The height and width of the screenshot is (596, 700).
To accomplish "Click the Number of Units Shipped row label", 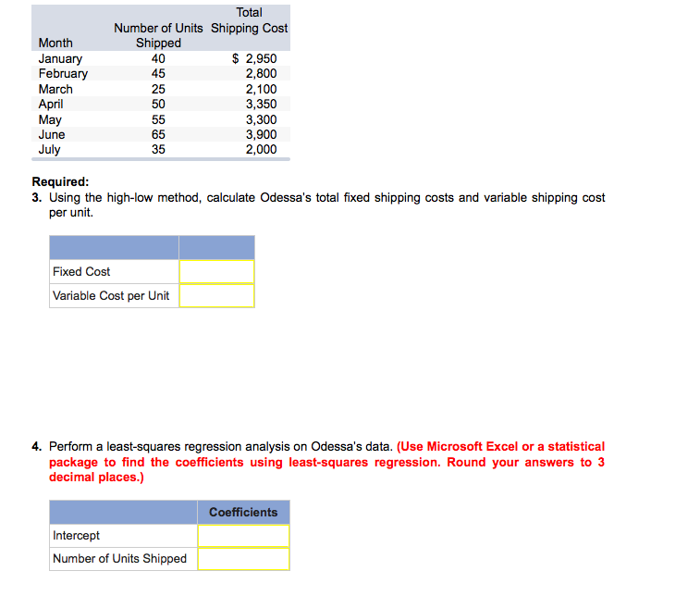I will click(119, 558).
